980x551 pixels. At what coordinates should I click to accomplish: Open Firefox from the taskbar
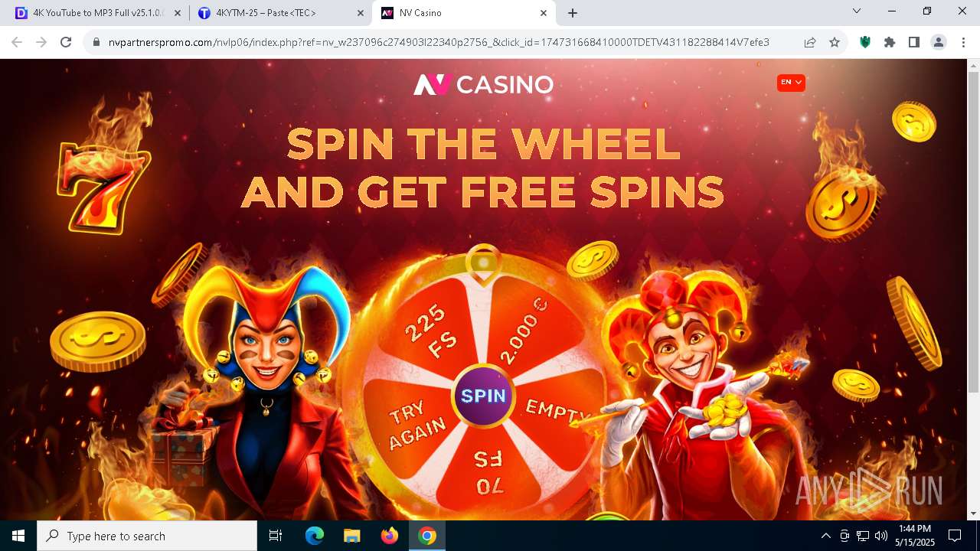coord(390,536)
